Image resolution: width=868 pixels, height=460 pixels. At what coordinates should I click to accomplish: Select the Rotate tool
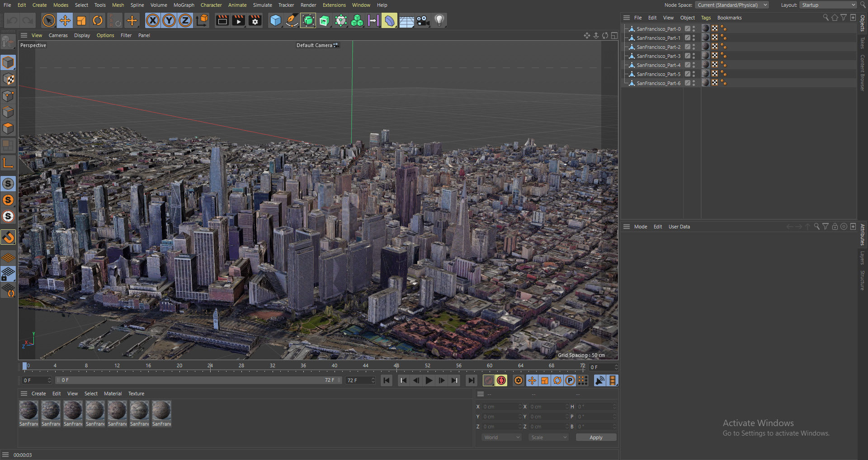[x=98, y=20]
